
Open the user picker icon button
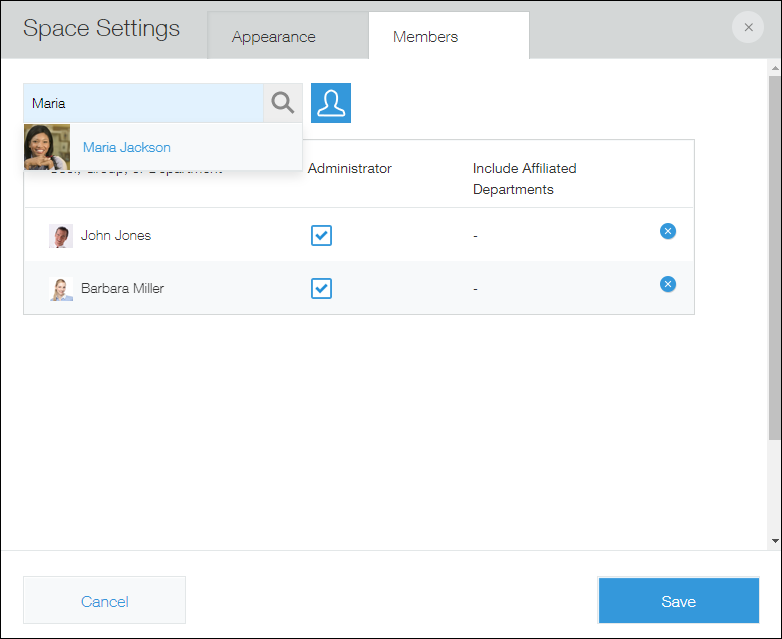coord(331,103)
